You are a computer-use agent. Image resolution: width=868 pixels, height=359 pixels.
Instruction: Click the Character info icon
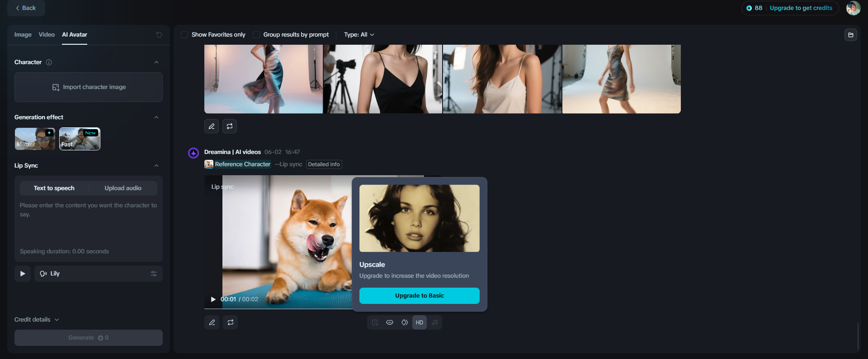(49, 62)
